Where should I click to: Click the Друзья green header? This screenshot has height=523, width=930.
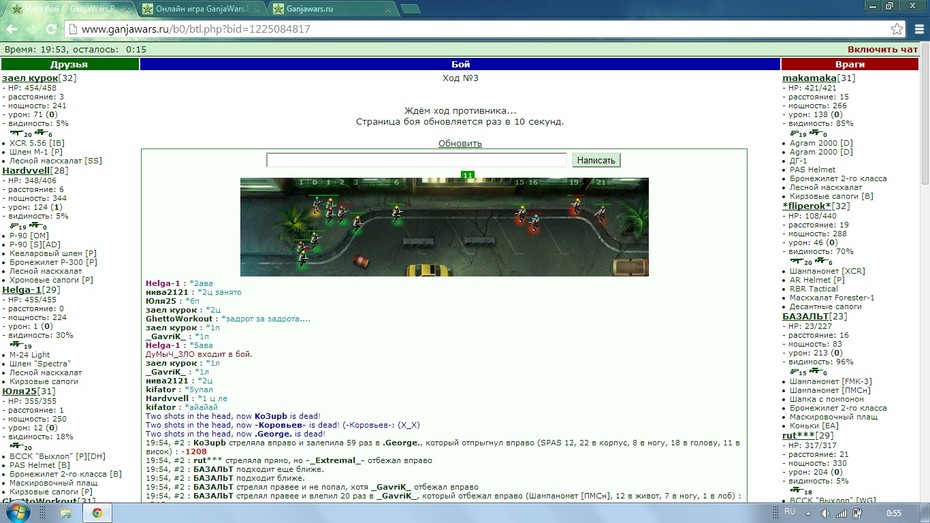(x=69, y=64)
